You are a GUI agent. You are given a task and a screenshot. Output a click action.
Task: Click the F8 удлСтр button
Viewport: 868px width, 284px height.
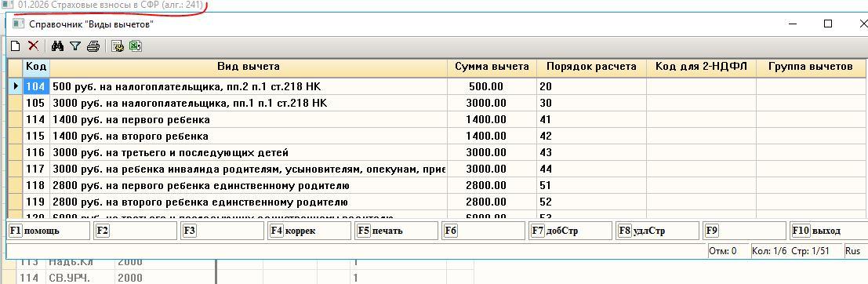[x=657, y=231]
